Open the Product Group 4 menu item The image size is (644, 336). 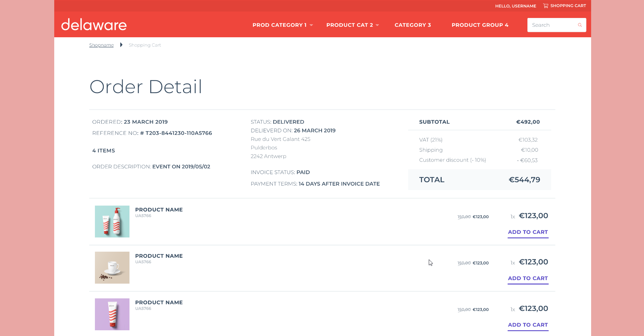click(x=480, y=25)
